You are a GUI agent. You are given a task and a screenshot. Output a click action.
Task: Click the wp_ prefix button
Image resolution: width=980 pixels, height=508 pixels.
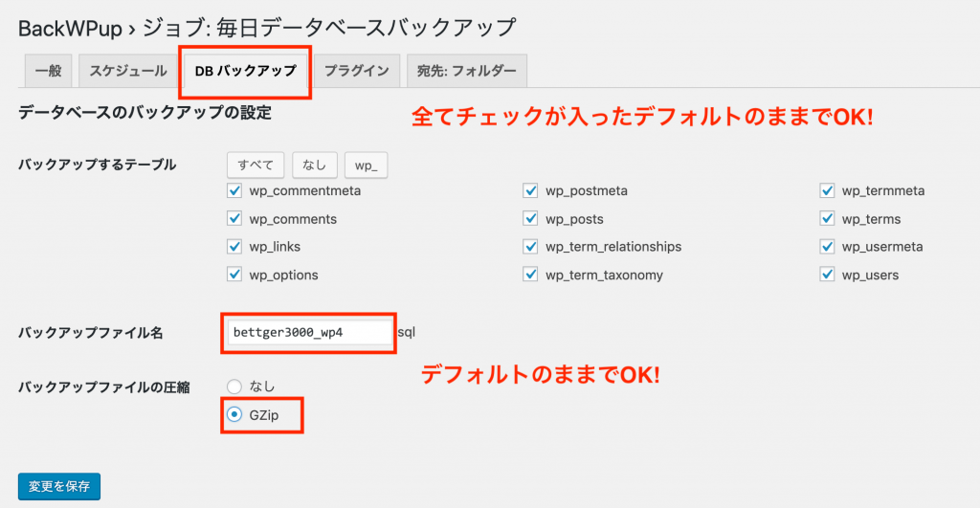(367, 165)
